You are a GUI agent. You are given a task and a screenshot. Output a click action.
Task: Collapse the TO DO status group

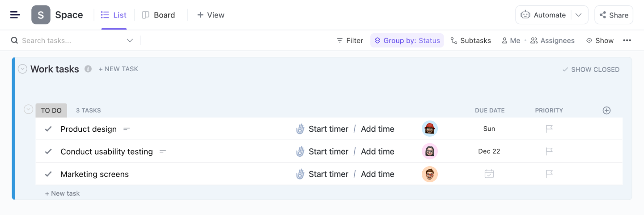(29, 109)
